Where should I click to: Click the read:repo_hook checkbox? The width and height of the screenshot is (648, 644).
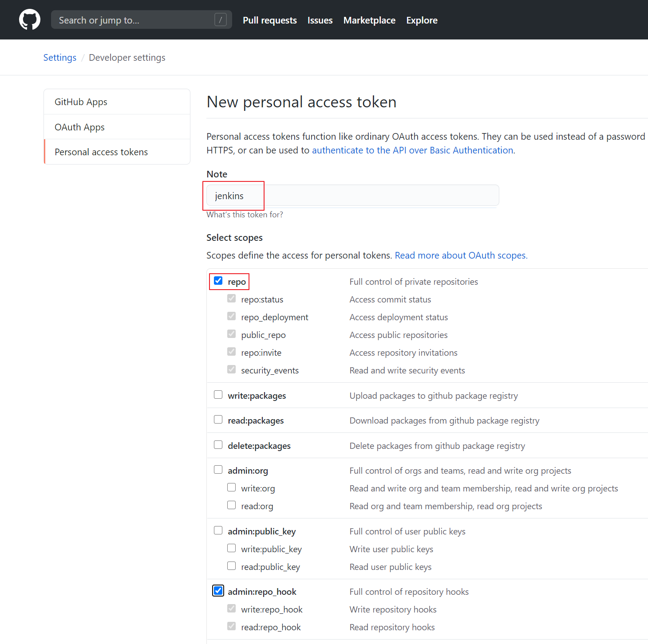231,626
